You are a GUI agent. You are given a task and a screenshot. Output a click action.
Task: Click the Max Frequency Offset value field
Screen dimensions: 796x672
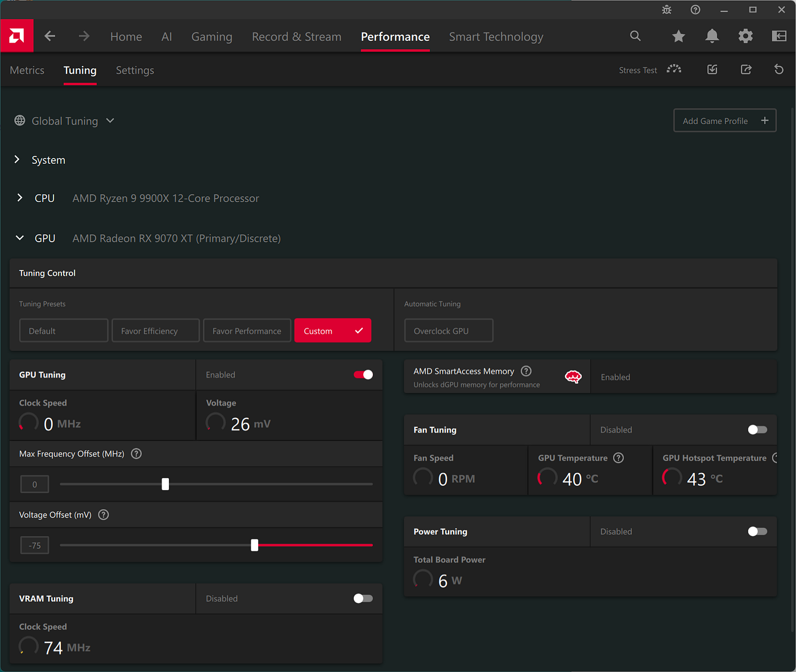[35, 484]
